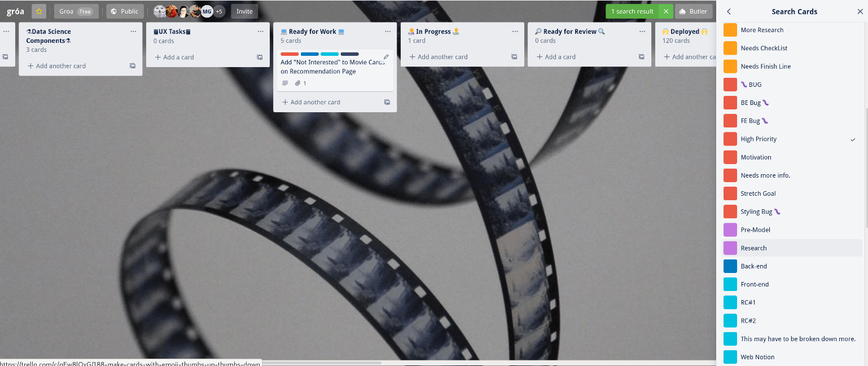Filter by the Needs CheckList label

tap(792, 48)
